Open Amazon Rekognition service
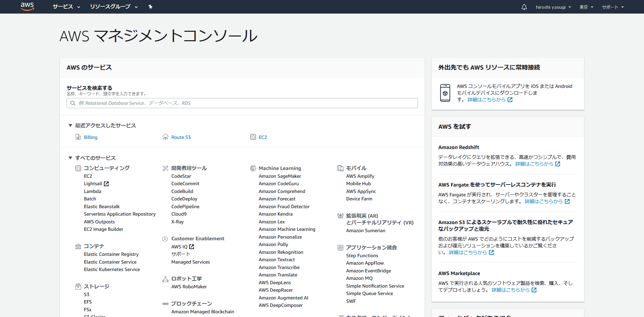This screenshot has width=644, height=317. tap(281, 252)
